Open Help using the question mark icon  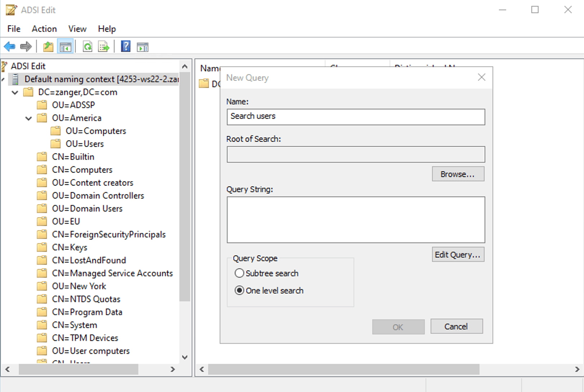[125, 46]
